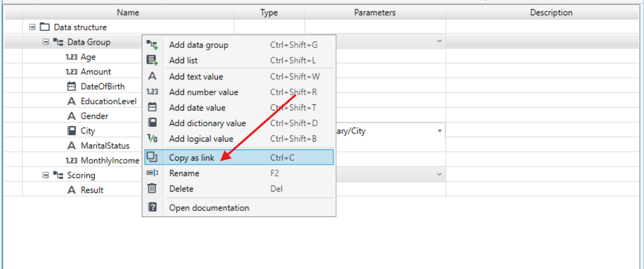The height and width of the screenshot is (269, 644).
Task: Click the text icon beside Gender
Action: [x=72, y=116]
